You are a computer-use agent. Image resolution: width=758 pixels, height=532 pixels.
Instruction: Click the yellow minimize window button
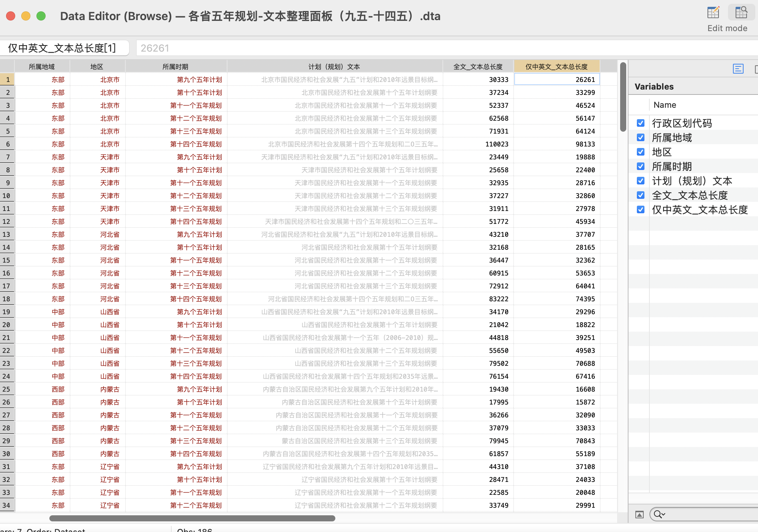coord(26,16)
